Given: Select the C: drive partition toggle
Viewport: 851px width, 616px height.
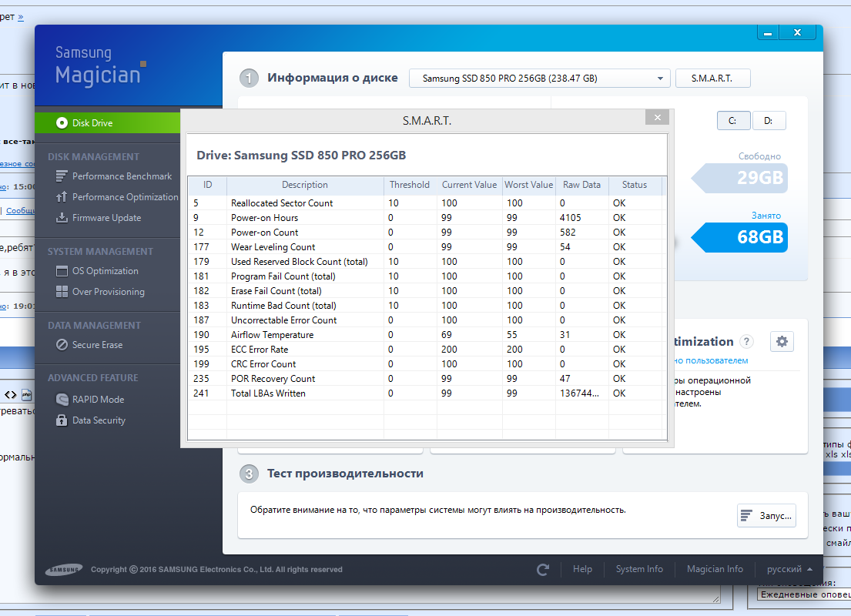Looking at the screenshot, I should click(732, 121).
